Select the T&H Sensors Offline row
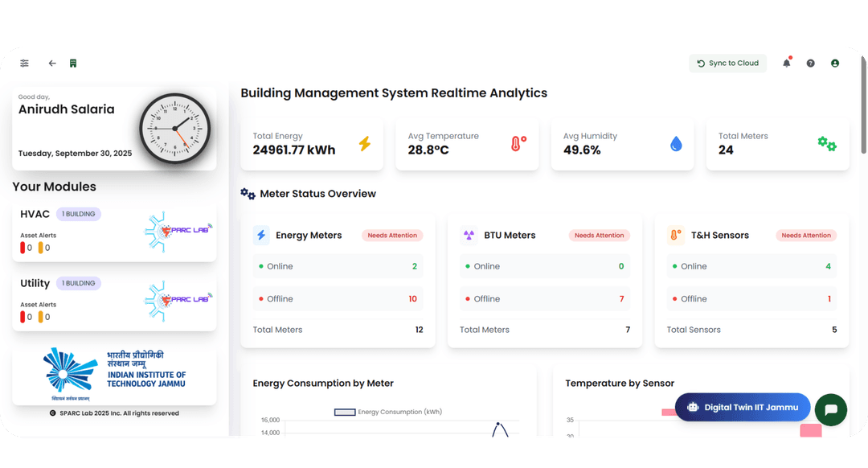The image size is (868, 468). 751,298
